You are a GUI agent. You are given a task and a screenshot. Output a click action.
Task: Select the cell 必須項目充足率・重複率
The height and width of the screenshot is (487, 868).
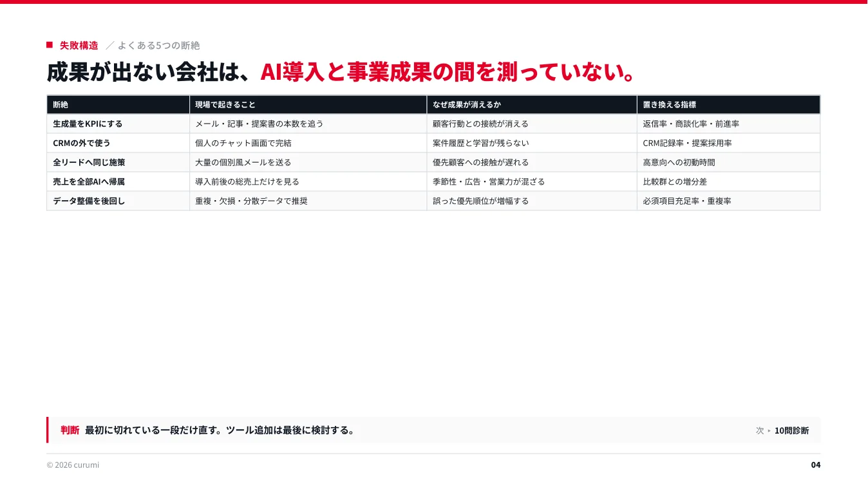[x=728, y=201]
